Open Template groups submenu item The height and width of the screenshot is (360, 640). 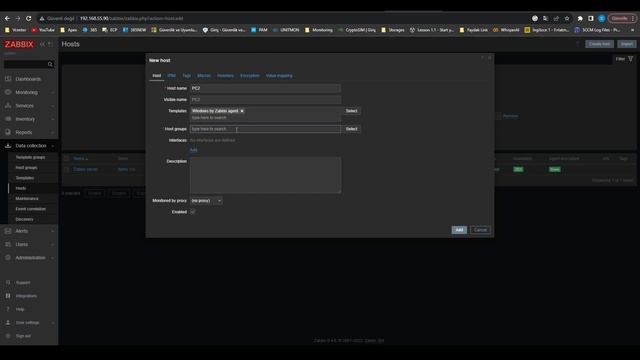(30, 157)
